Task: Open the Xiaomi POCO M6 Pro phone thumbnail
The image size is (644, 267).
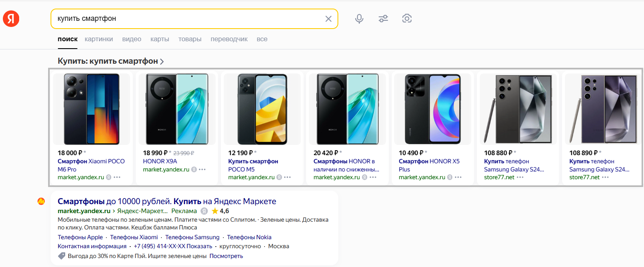Action: click(x=92, y=109)
